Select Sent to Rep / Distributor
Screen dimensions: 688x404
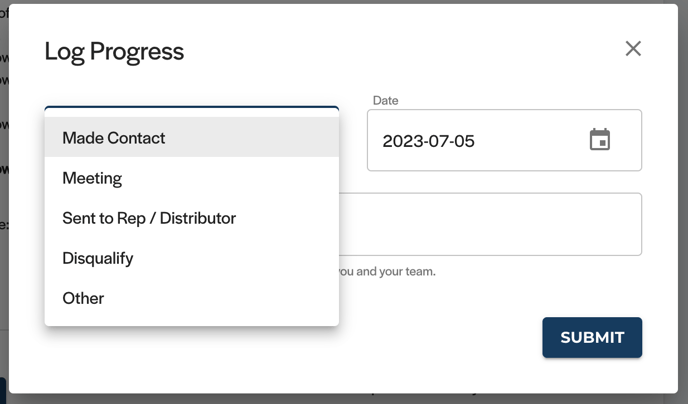(192, 218)
